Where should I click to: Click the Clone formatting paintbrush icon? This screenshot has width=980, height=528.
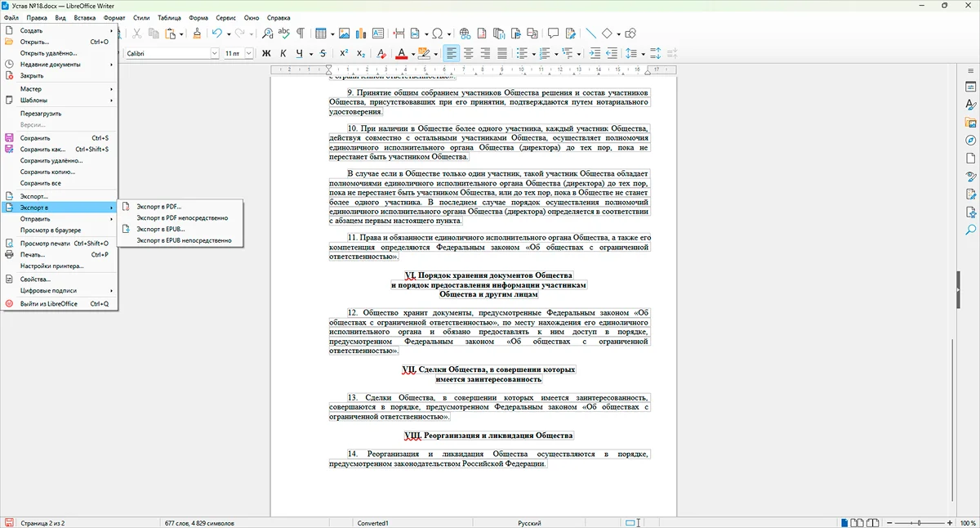click(197, 34)
